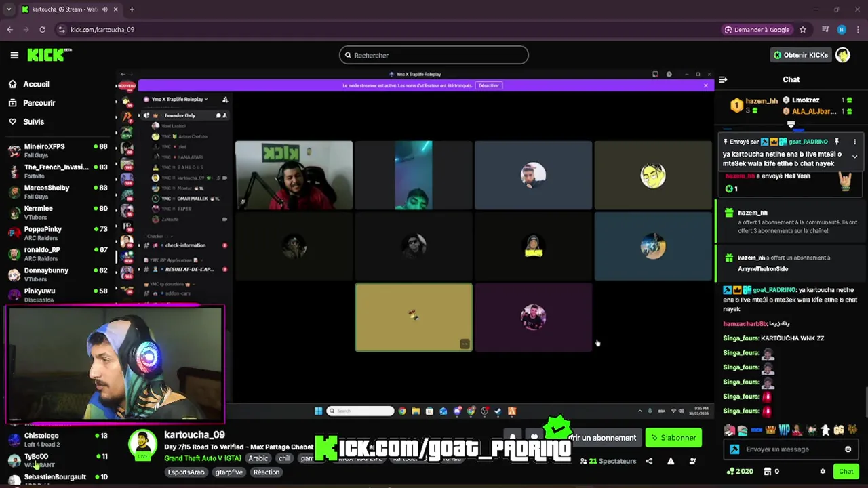
Task: Open Grand Theft Auto V category link
Action: 203,458
